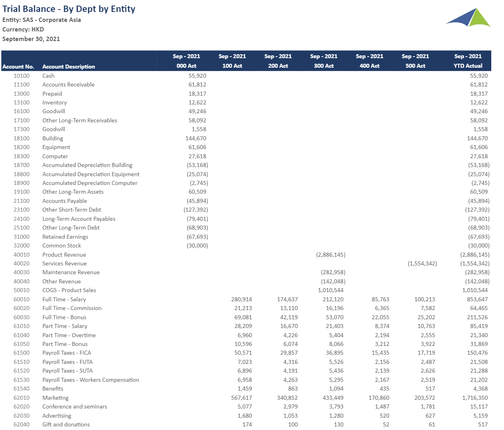Click the 200 Act column header
The width and height of the screenshot is (504, 430).
point(278,66)
